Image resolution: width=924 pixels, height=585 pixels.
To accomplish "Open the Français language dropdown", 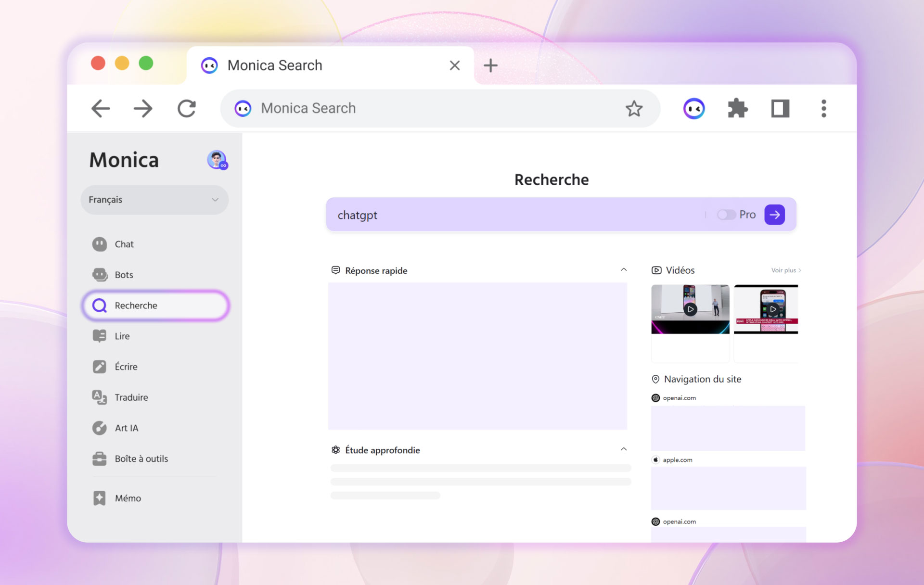I will [x=154, y=200].
